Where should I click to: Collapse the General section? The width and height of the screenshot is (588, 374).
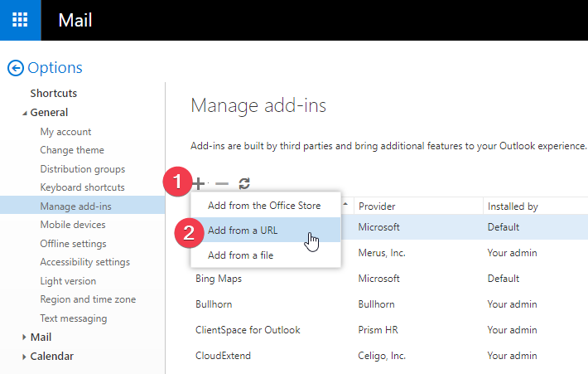point(24,113)
